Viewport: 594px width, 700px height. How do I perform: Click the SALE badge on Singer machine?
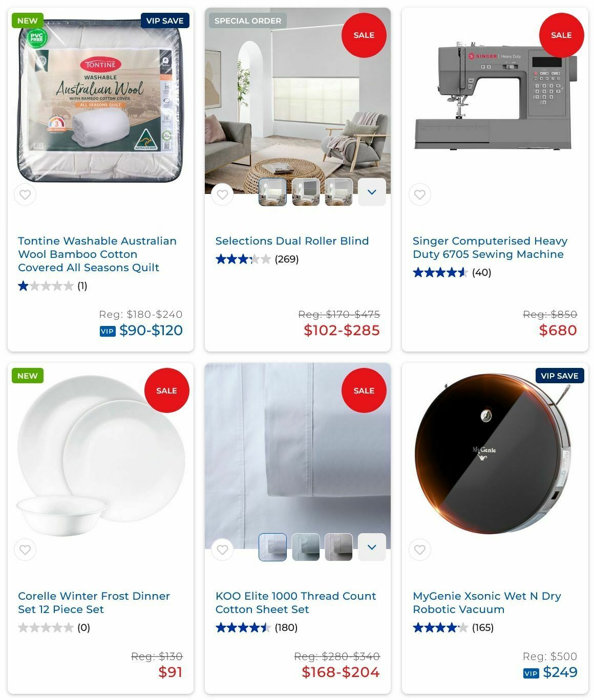tap(561, 35)
